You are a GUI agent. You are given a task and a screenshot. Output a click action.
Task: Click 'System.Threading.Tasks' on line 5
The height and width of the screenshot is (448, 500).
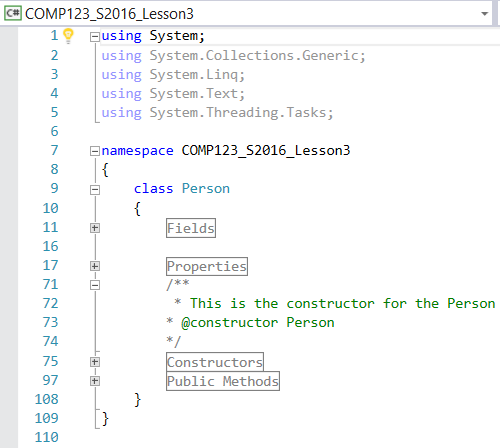click(238, 113)
